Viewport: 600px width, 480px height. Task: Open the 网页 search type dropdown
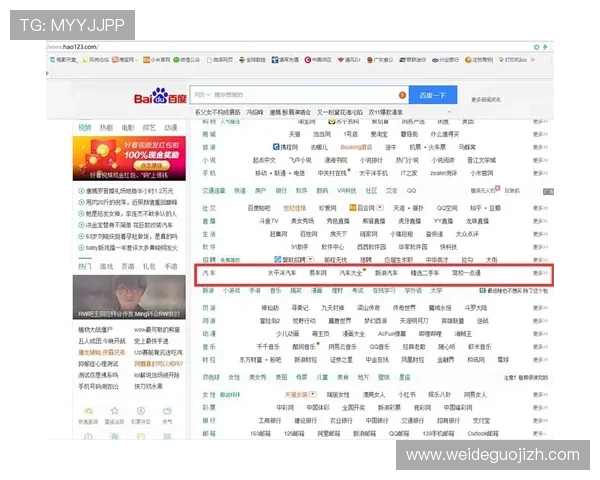pyautogui.click(x=202, y=95)
